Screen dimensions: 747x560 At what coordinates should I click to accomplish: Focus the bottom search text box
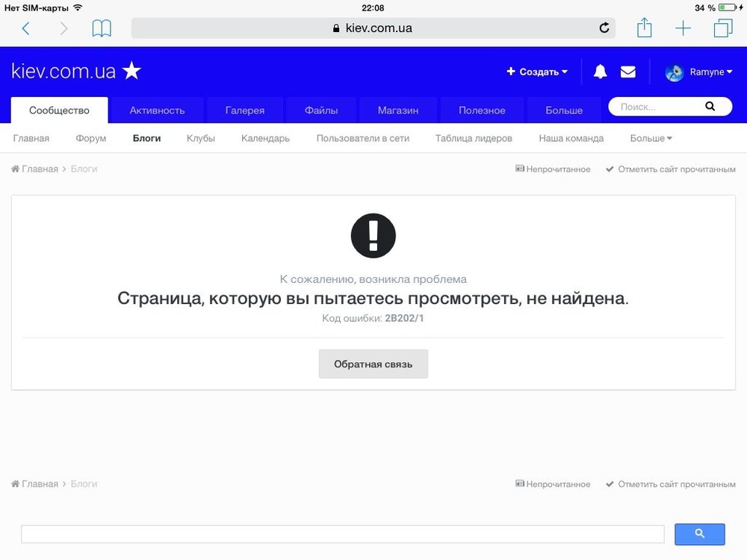pos(343,534)
